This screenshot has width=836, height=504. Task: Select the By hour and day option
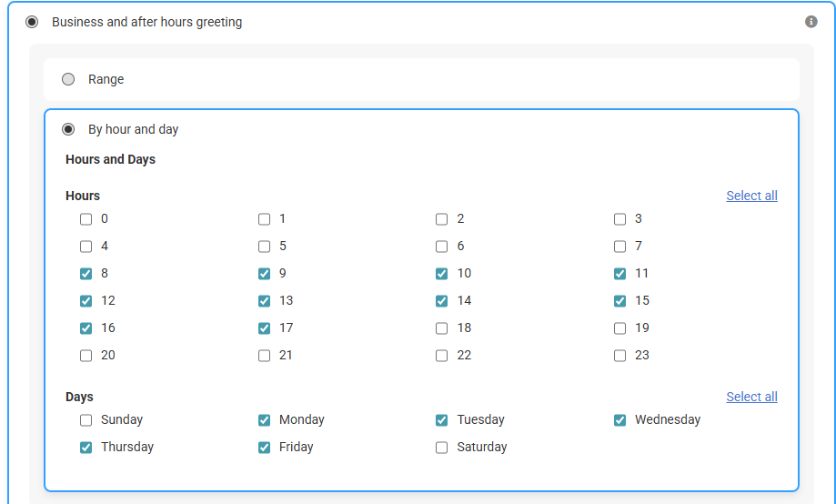pyautogui.click(x=68, y=129)
